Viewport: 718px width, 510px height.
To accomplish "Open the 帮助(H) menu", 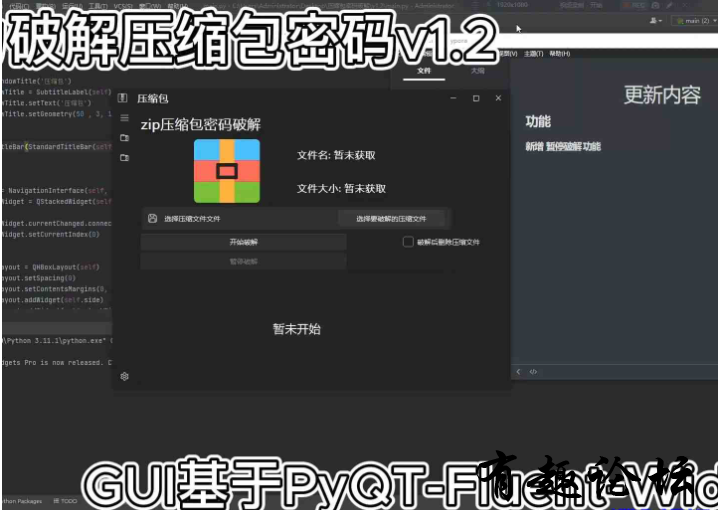I will click(x=559, y=53).
